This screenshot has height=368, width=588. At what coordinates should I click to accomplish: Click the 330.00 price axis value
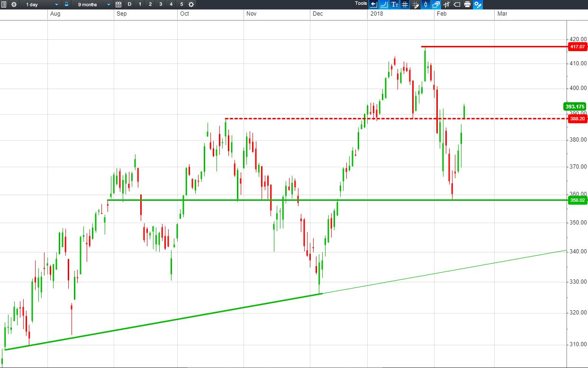click(579, 282)
